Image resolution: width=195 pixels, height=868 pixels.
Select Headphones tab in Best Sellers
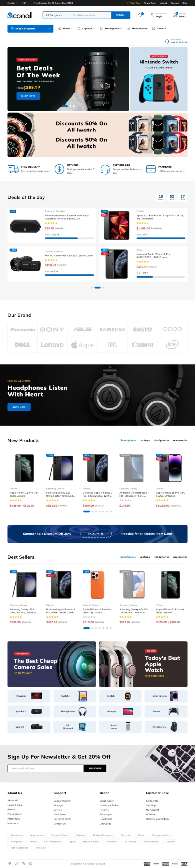coord(161,557)
